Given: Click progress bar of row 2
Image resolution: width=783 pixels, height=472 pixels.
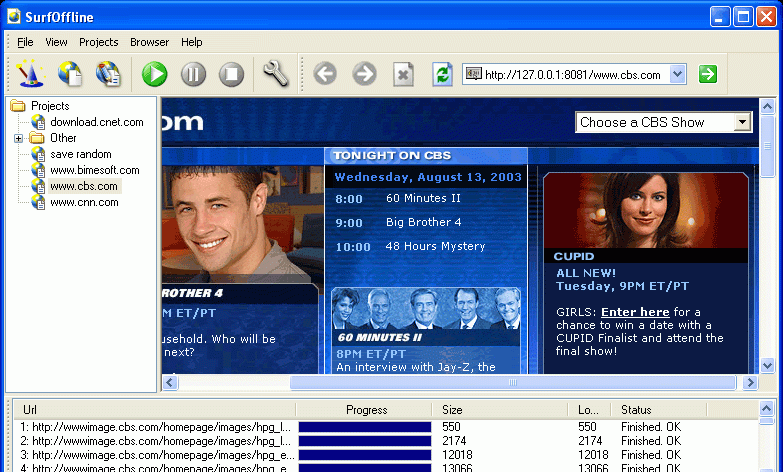Looking at the screenshot, I should 365,441.
